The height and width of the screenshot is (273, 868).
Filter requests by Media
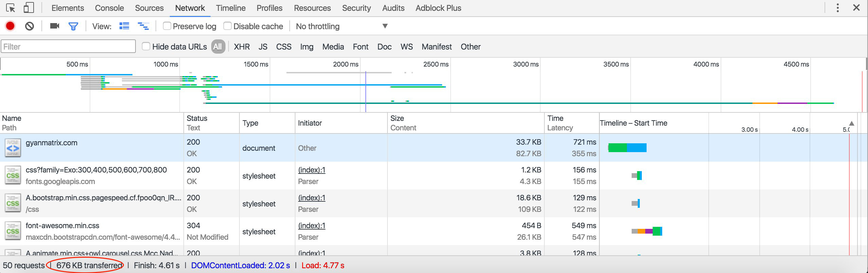click(333, 47)
